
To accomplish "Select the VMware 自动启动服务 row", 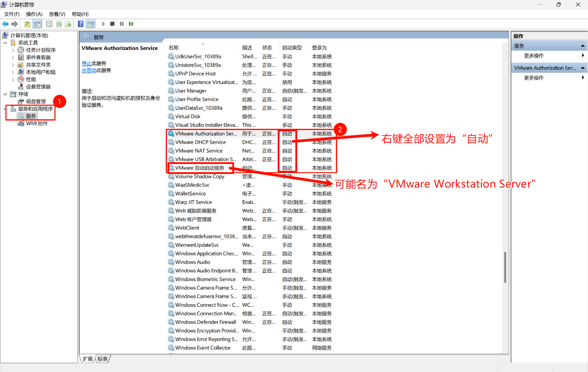I will [250, 168].
